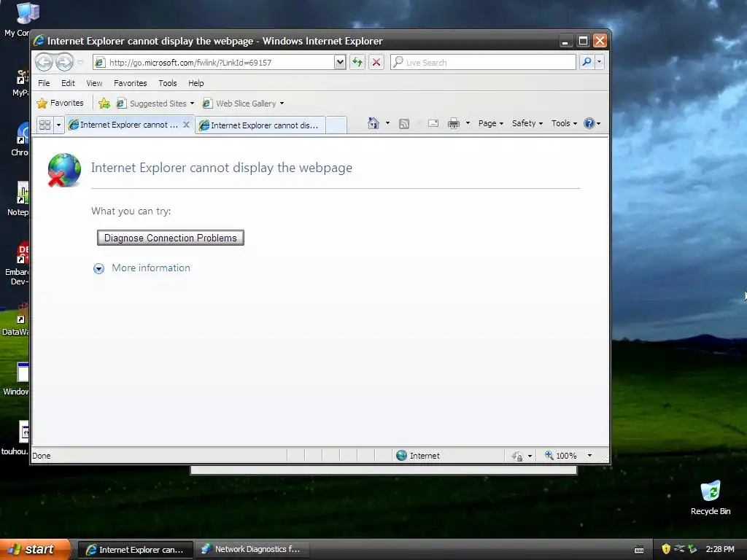Click the Internet security zone indicator
This screenshot has height=560, width=747.
click(x=418, y=456)
